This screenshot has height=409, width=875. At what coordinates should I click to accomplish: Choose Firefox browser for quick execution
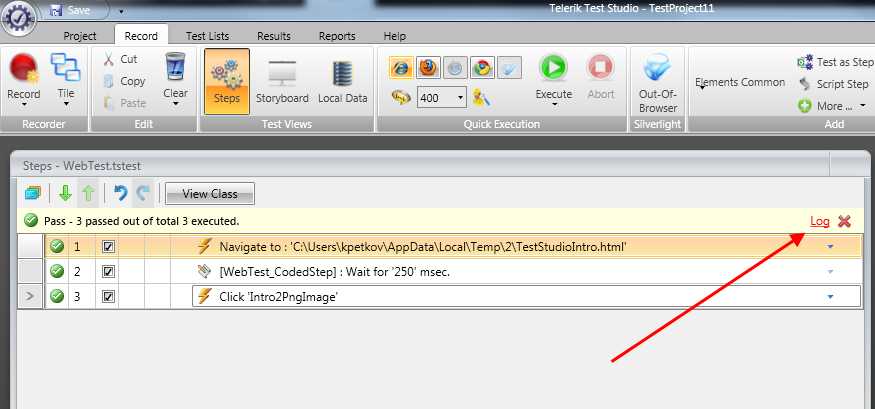pos(428,68)
